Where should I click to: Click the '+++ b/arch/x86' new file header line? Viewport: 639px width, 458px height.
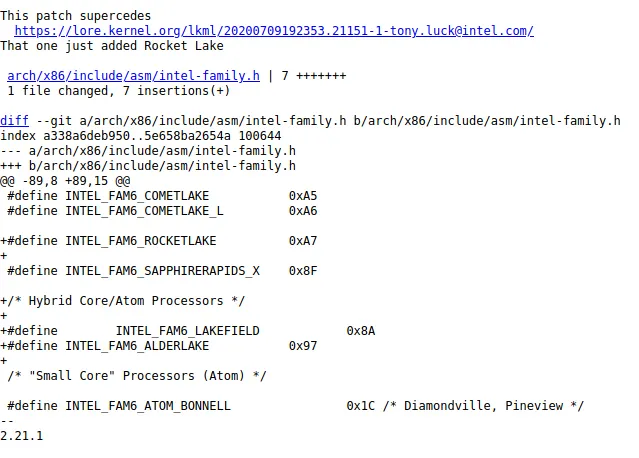coord(148,166)
